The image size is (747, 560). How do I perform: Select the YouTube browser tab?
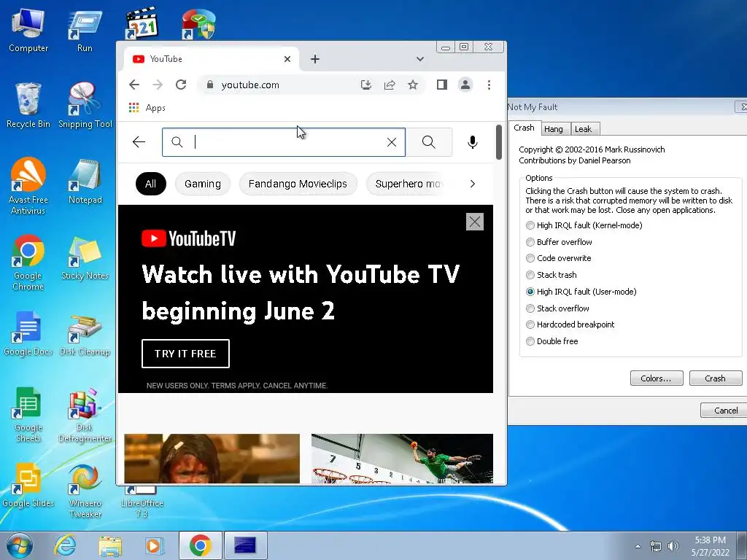pyautogui.click(x=212, y=59)
